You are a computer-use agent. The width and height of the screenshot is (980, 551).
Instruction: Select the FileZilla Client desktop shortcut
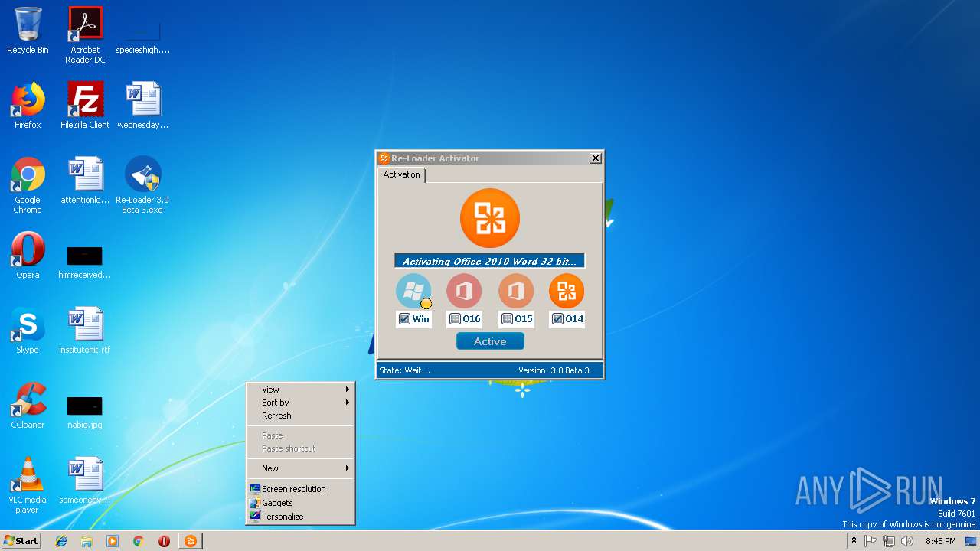(x=85, y=106)
